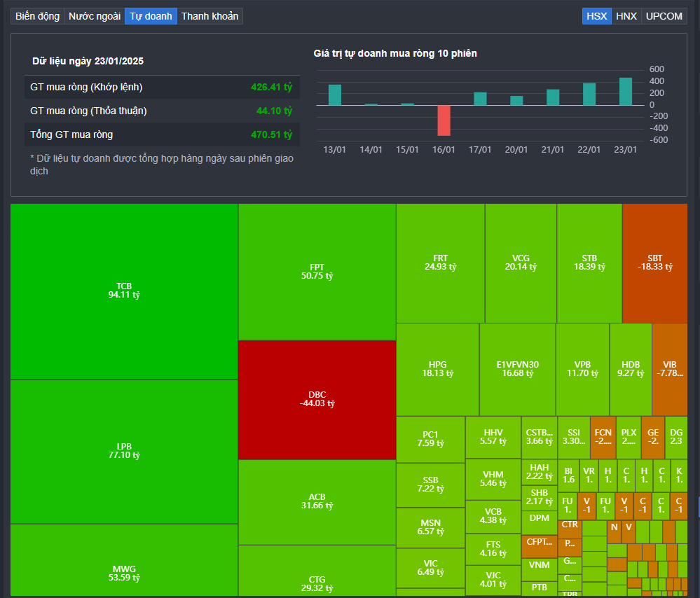Click the Tổng GT mua ròng row
The height and width of the screenshot is (598, 700).
[x=162, y=134]
